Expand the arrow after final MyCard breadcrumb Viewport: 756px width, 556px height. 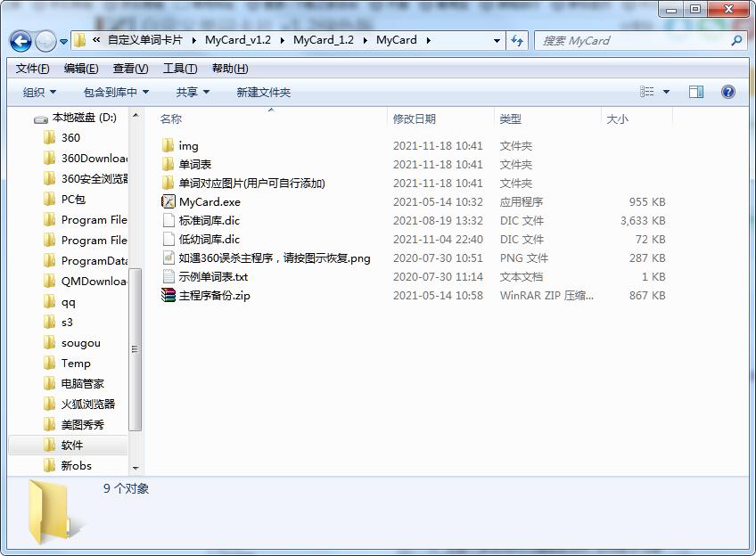pyautogui.click(x=428, y=40)
